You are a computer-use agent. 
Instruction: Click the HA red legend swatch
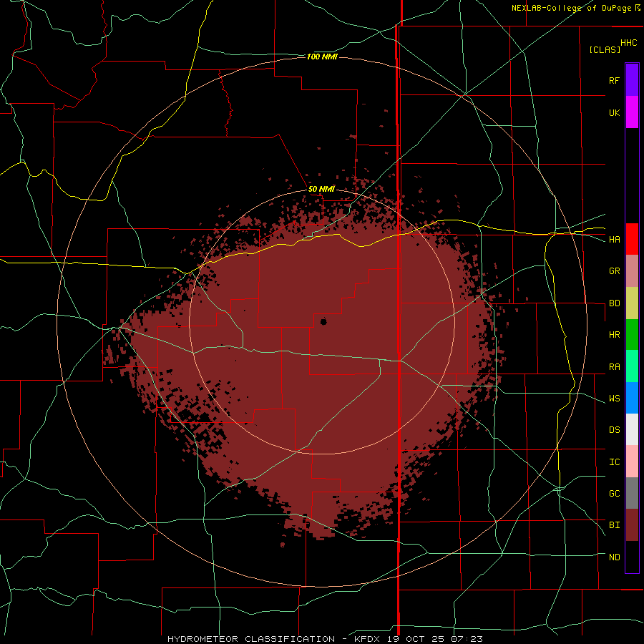click(632, 239)
